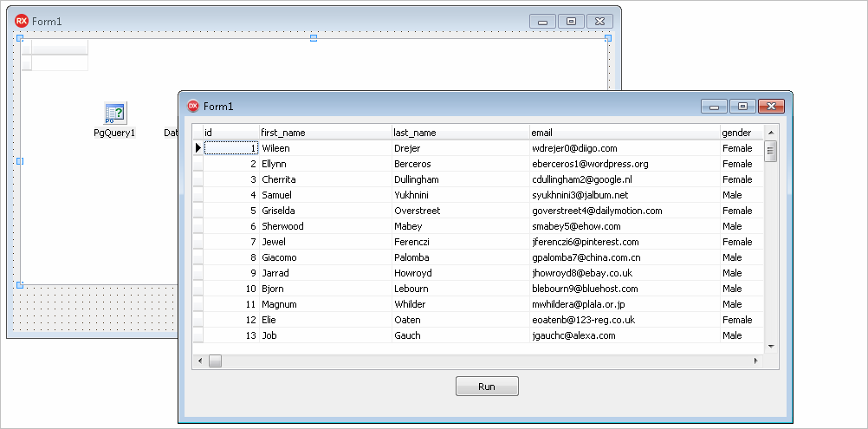Click the last_name column header

point(461,133)
